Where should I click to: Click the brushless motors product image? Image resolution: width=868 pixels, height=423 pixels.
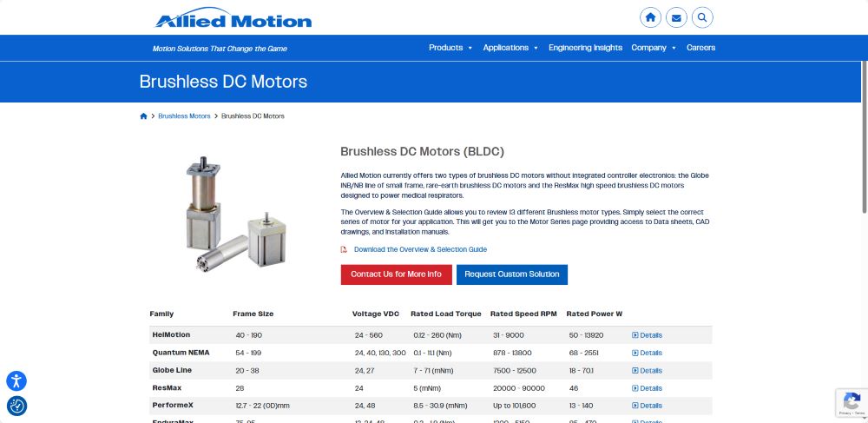(234, 215)
